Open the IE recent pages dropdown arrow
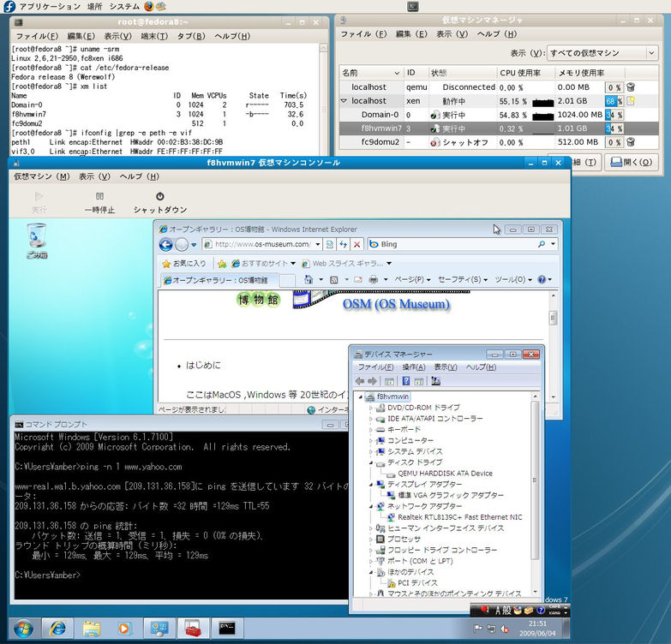The width and height of the screenshot is (671, 644). pos(194,245)
